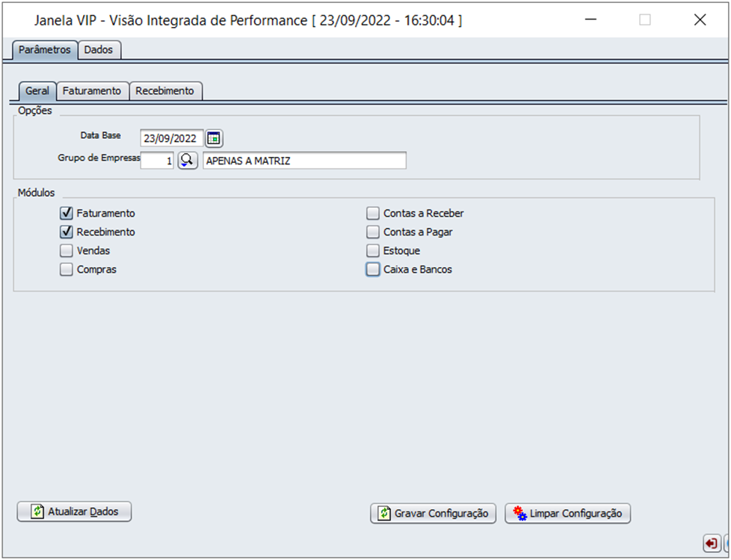Open the calendar picker beside Data Base
The height and width of the screenshot is (560, 731).
pos(215,138)
